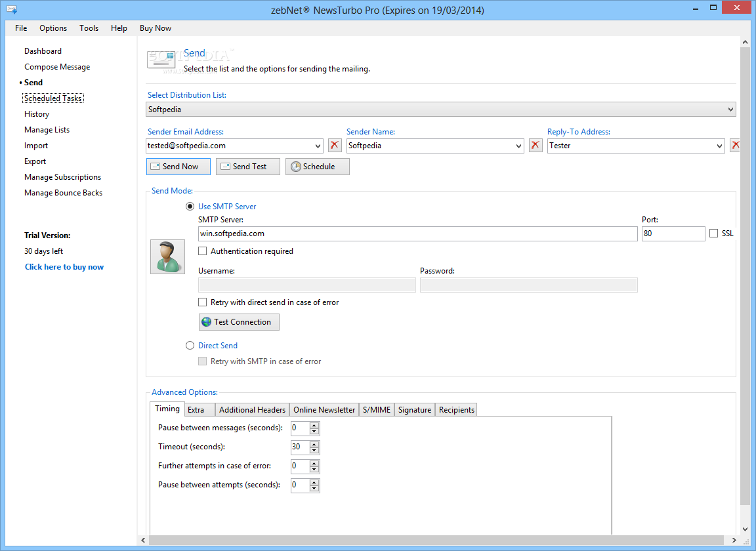Viewport: 756px width, 551px height.
Task: Click the Port input field
Action: pyautogui.click(x=673, y=234)
